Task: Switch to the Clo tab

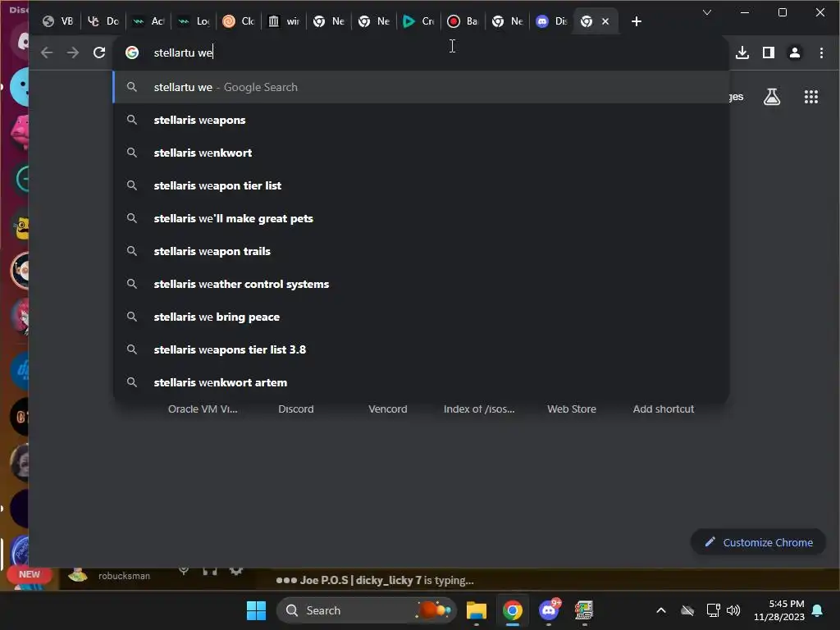Action: [x=239, y=21]
